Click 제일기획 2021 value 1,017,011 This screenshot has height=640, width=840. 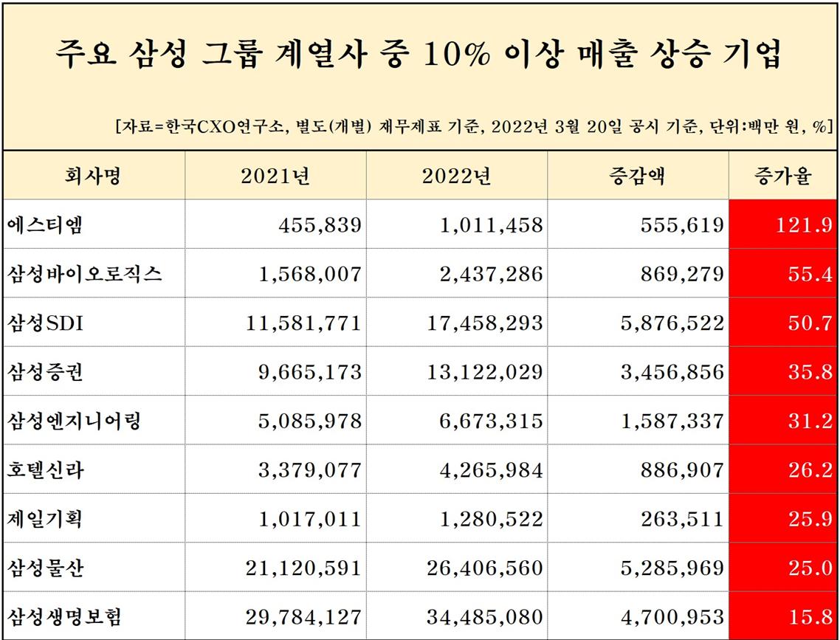[310, 518]
